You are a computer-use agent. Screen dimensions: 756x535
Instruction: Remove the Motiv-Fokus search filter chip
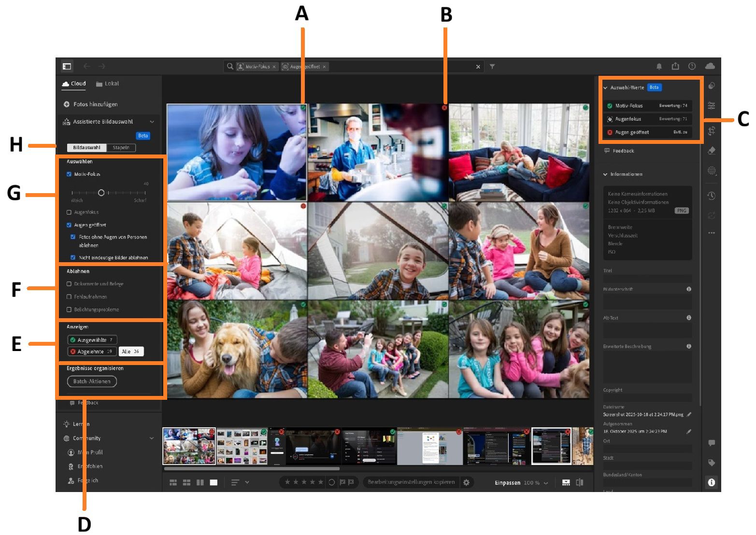(x=274, y=67)
